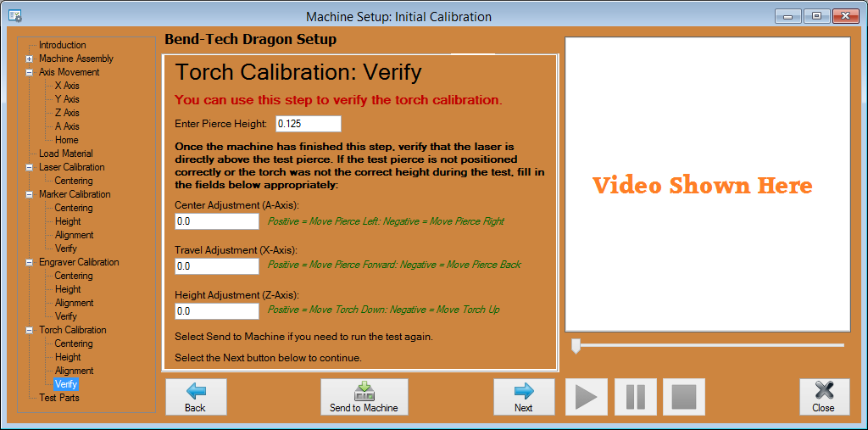Close the setup with the Close button
This screenshot has height=430, width=868.
824,397
